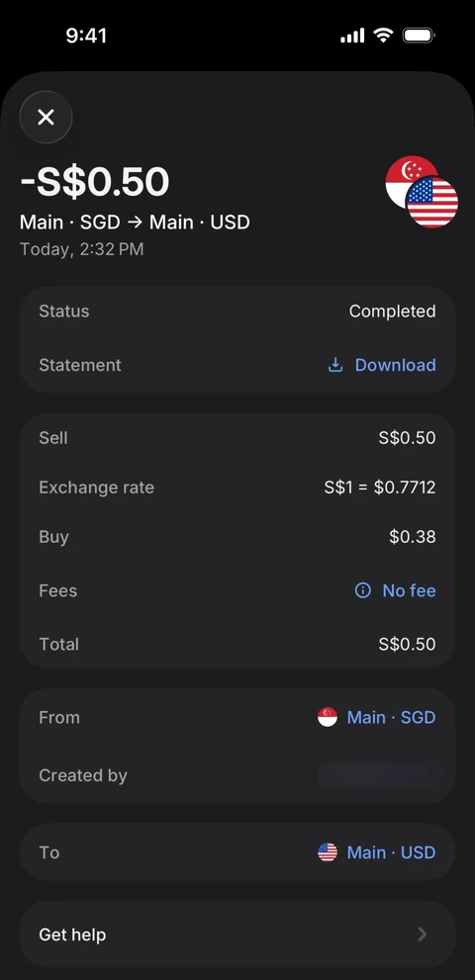
Task: Close the transaction details sheet
Action: (46, 117)
